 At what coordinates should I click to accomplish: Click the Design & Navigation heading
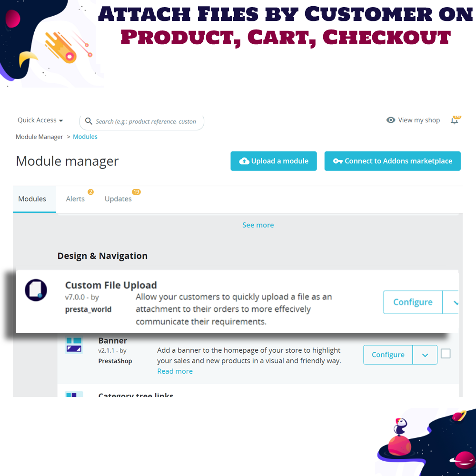[102, 256]
